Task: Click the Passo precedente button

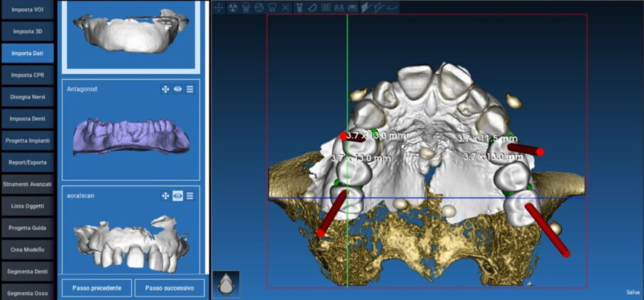Action: point(97,288)
